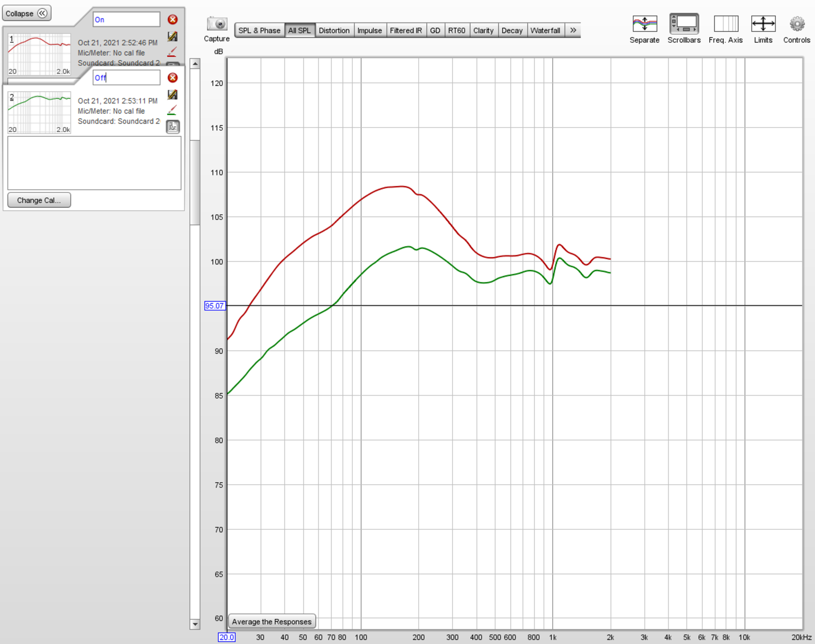Select measurement 1 thumbnail
This screenshot has width=815, height=644.
point(39,54)
